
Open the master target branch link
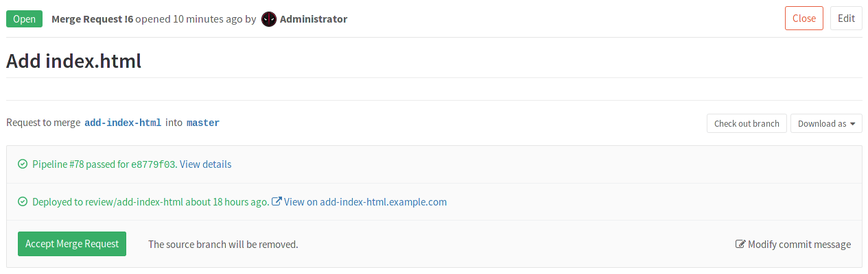[x=203, y=123]
